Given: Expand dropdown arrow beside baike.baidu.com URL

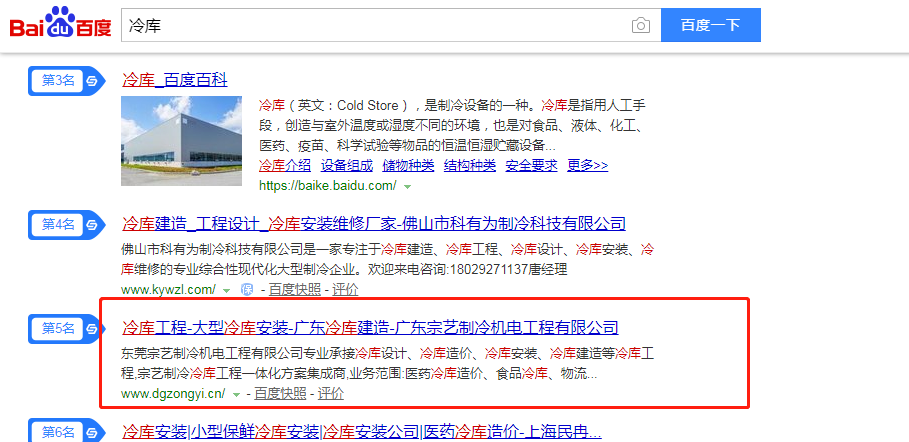Looking at the screenshot, I should pos(408,186).
